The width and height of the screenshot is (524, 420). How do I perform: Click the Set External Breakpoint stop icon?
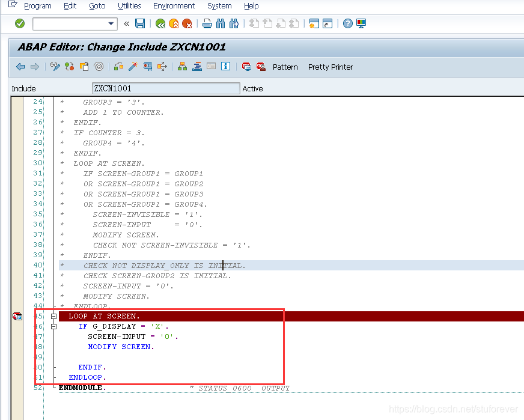click(x=261, y=67)
